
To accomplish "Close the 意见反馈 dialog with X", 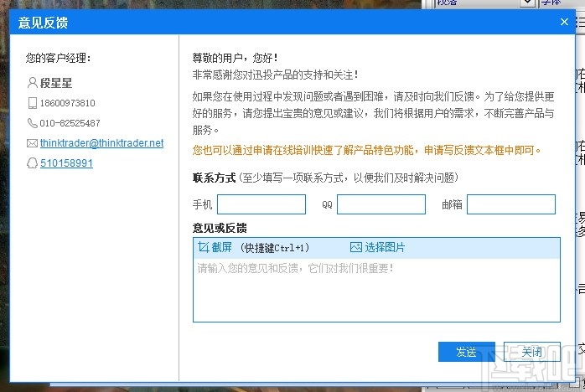I will [x=564, y=22].
